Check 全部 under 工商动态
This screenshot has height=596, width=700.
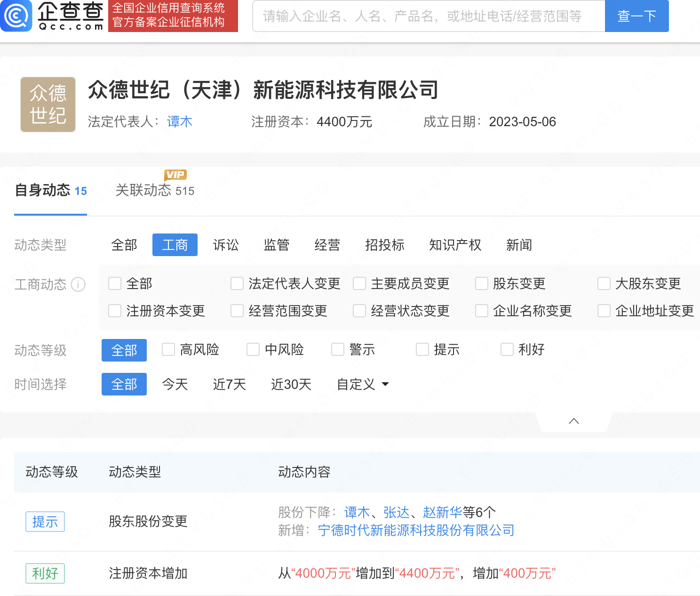[x=115, y=283]
